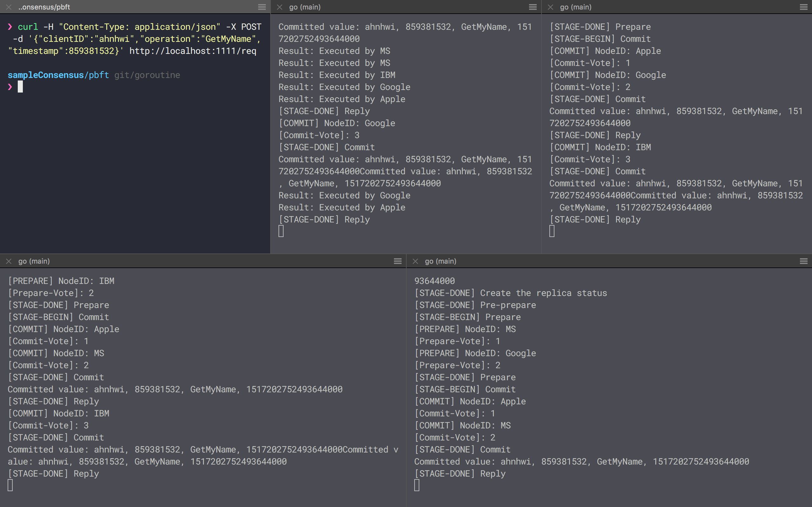Click the 'Result: Executed by IBM' line
The width and height of the screenshot is (812, 507).
(x=337, y=75)
